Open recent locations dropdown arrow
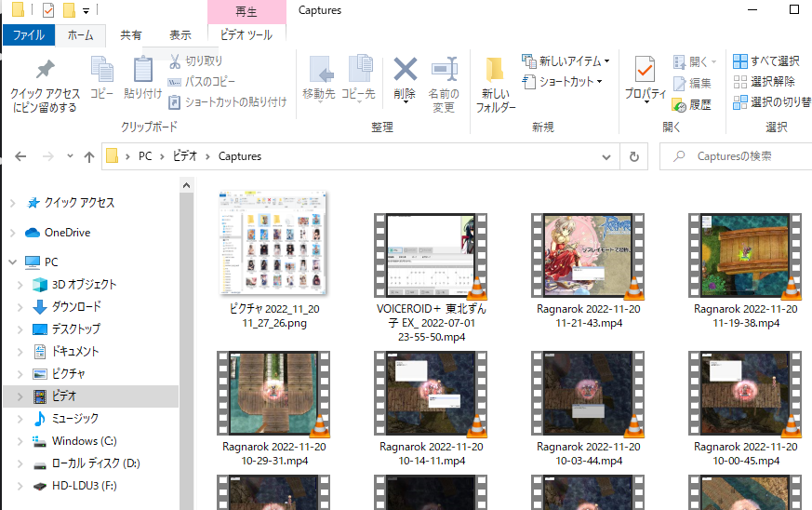The height and width of the screenshot is (510, 812). pos(70,156)
